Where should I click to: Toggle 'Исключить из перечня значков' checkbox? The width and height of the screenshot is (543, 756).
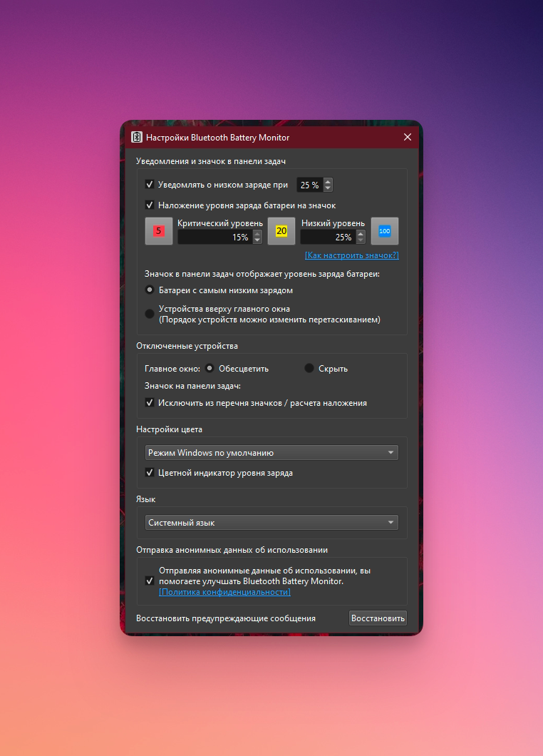(x=150, y=402)
